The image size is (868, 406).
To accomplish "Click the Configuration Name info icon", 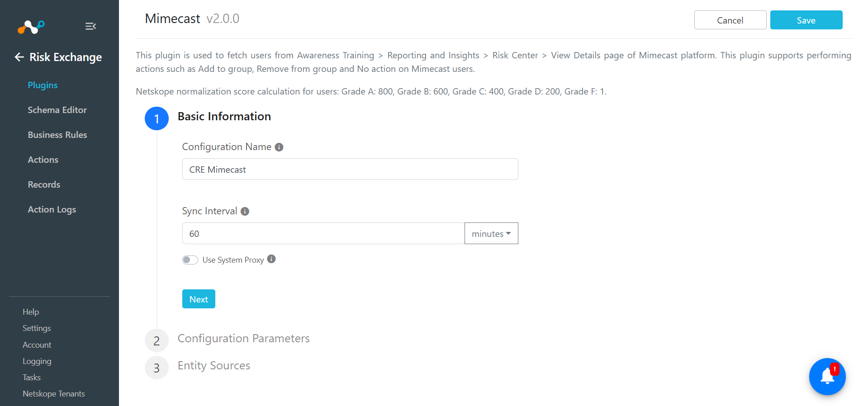I will point(279,147).
